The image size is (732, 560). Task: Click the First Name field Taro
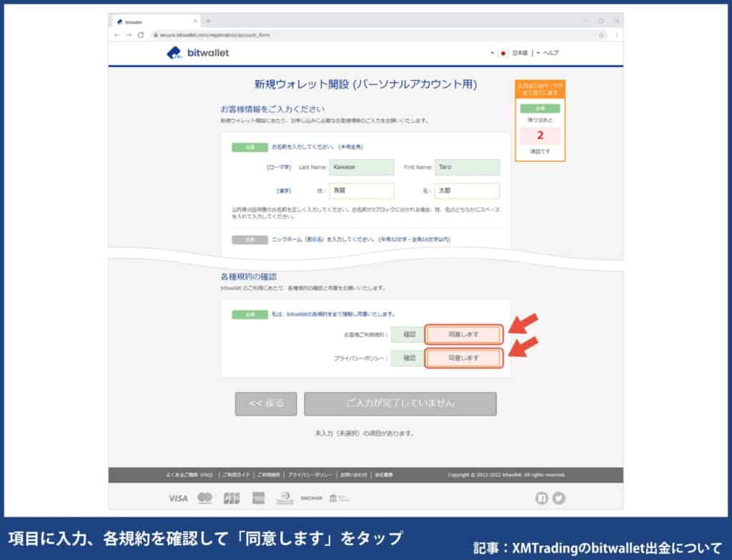click(468, 167)
